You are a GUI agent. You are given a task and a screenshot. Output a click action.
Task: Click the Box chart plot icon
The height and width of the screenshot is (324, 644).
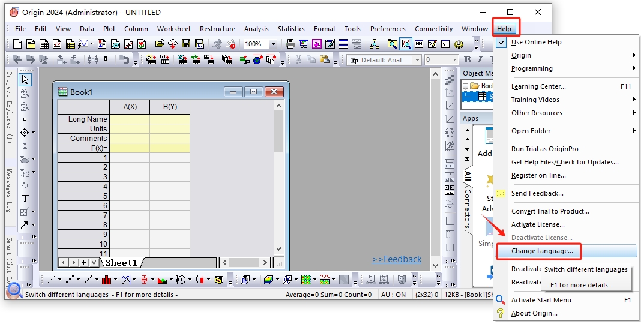click(x=144, y=280)
